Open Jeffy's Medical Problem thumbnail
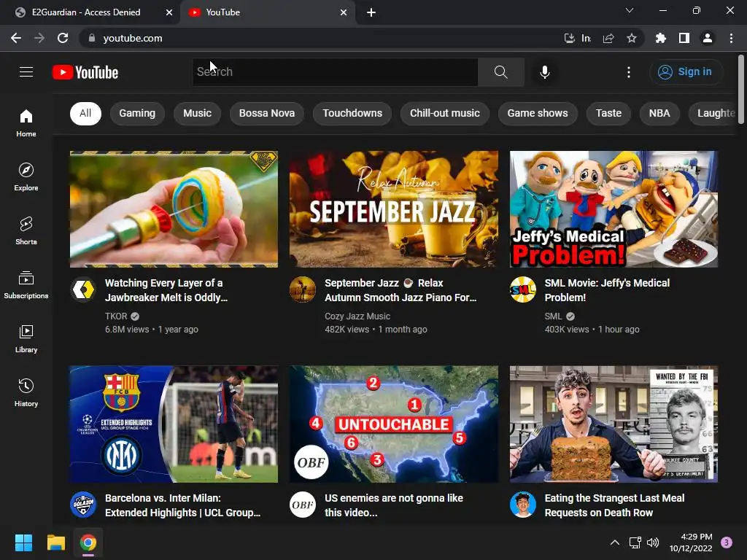The width and height of the screenshot is (747, 560). click(614, 209)
